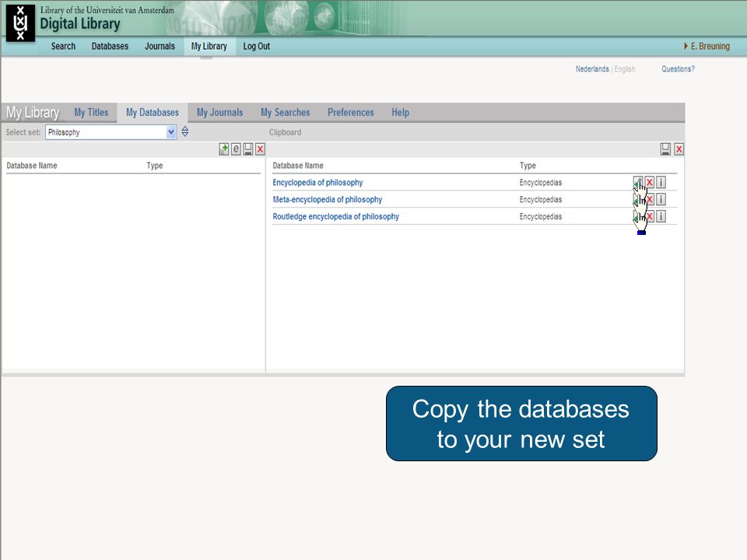Click the save set disk icon
The image size is (747, 560).
pos(247,149)
